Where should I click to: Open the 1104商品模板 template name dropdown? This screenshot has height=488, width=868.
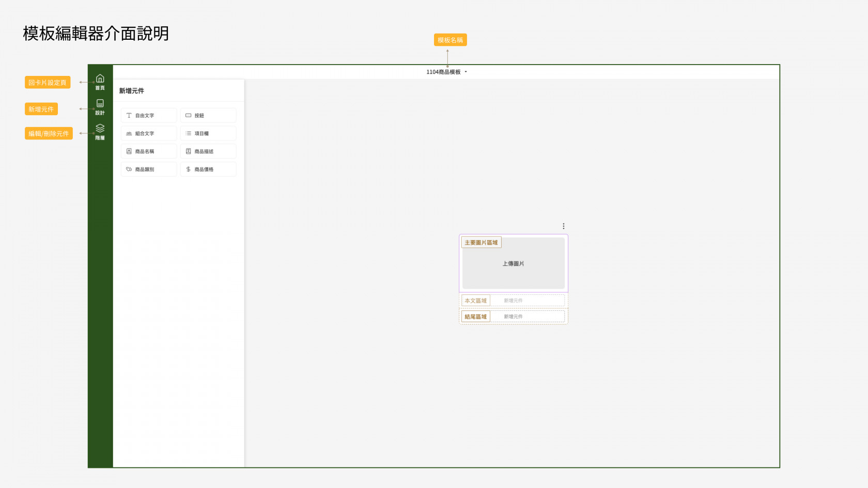tap(447, 72)
